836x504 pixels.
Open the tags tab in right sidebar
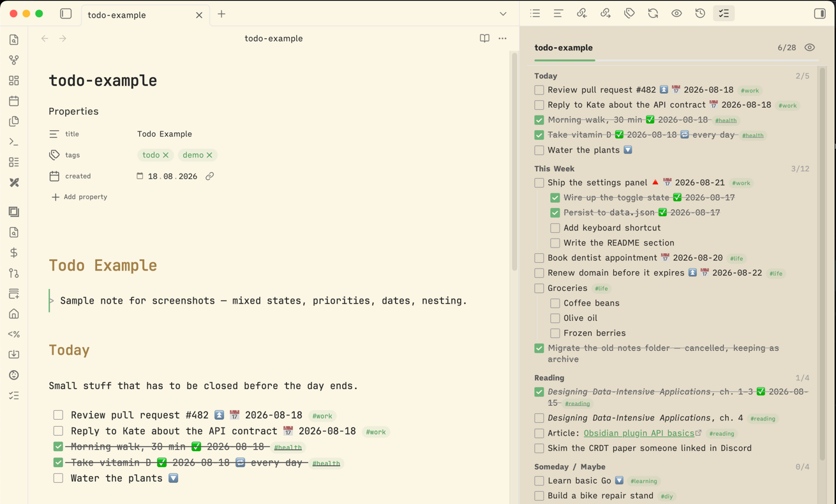[x=629, y=13]
